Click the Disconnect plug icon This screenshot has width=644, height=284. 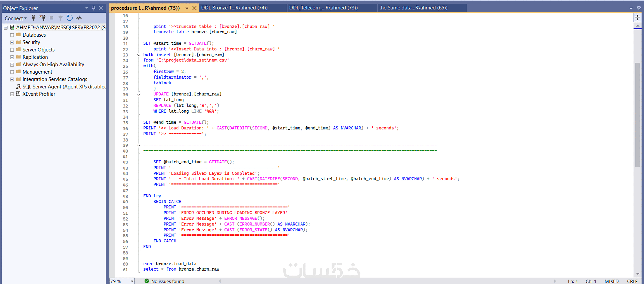tap(43, 18)
